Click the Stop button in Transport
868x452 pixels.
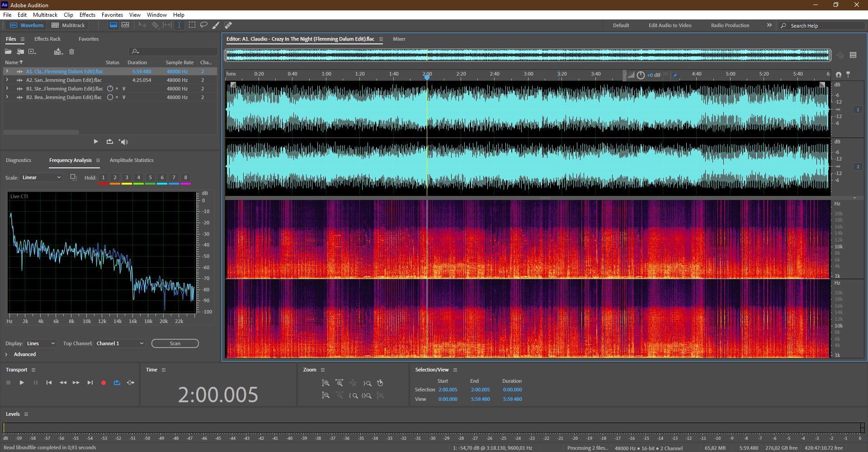tap(8, 383)
